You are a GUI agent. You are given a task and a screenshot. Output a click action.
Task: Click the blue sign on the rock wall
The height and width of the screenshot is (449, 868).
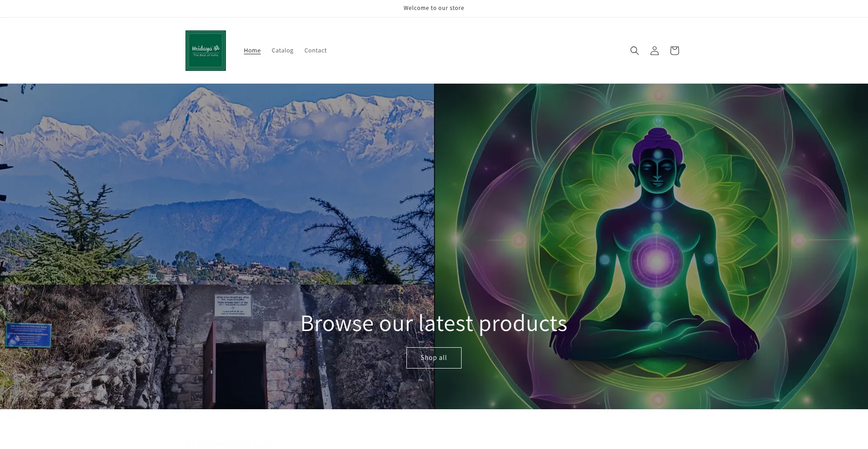(x=29, y=335)
